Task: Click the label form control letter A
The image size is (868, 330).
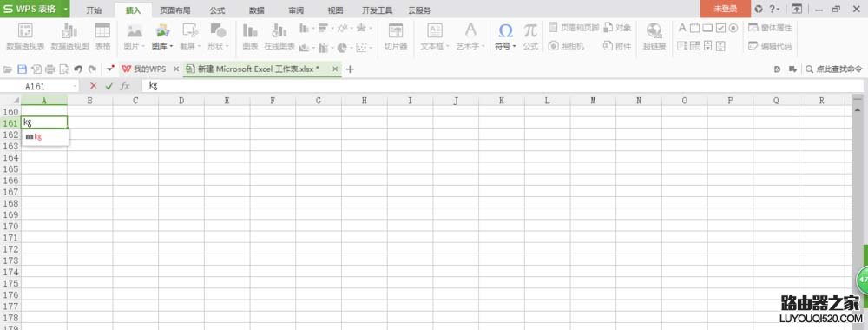Action: 682,28
